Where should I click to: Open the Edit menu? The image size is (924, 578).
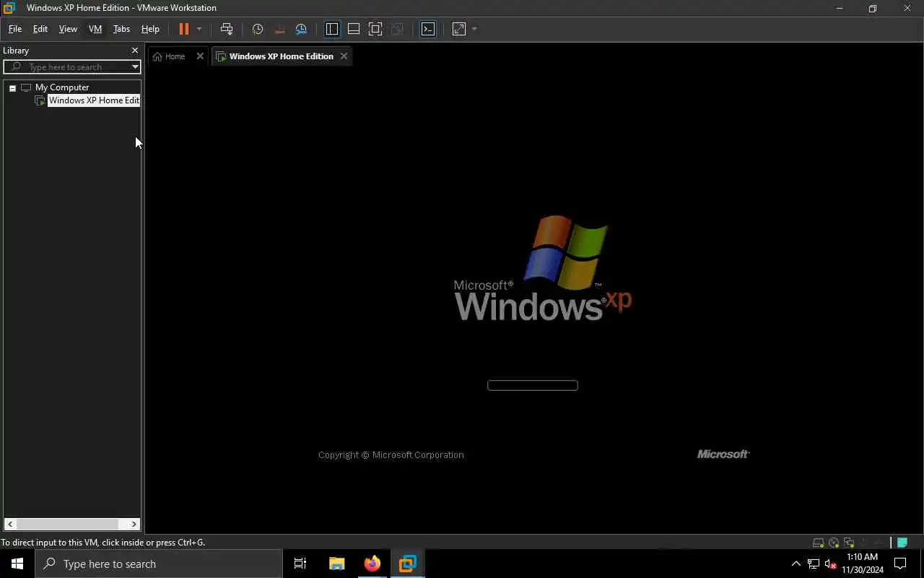click(x=40, y=29)
